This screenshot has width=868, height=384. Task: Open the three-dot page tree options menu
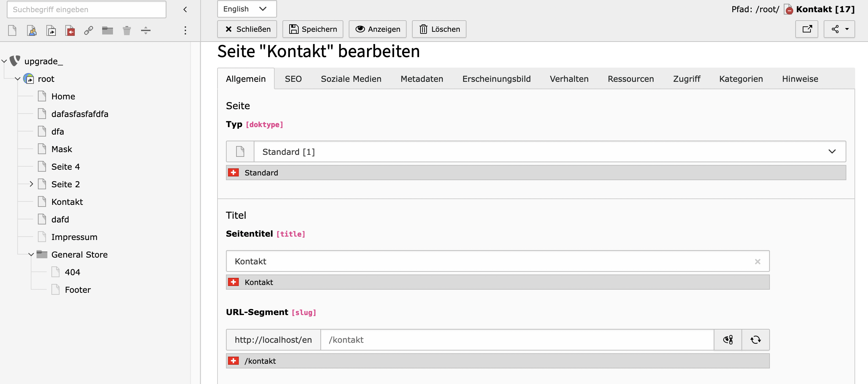[x=185, y=30]
